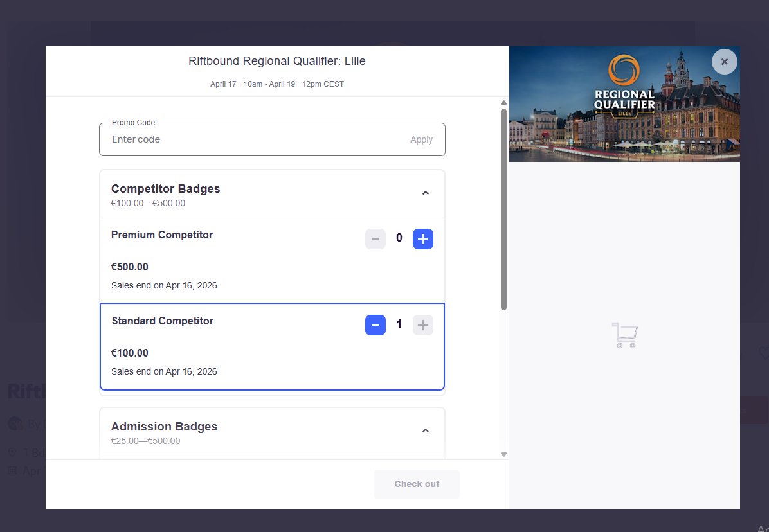Click the Regional Qualifier Lille banner image
The width and height of the screenshot is (769, 532).
point(624,104)
